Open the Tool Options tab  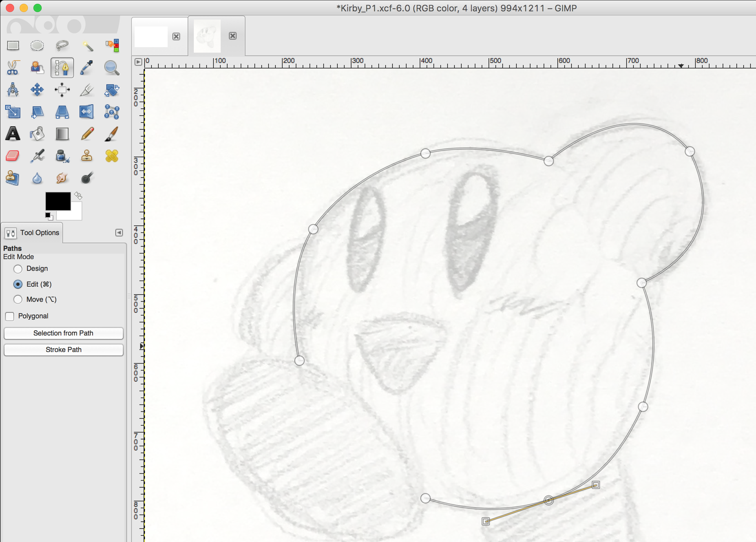click(x=32, y=233)
